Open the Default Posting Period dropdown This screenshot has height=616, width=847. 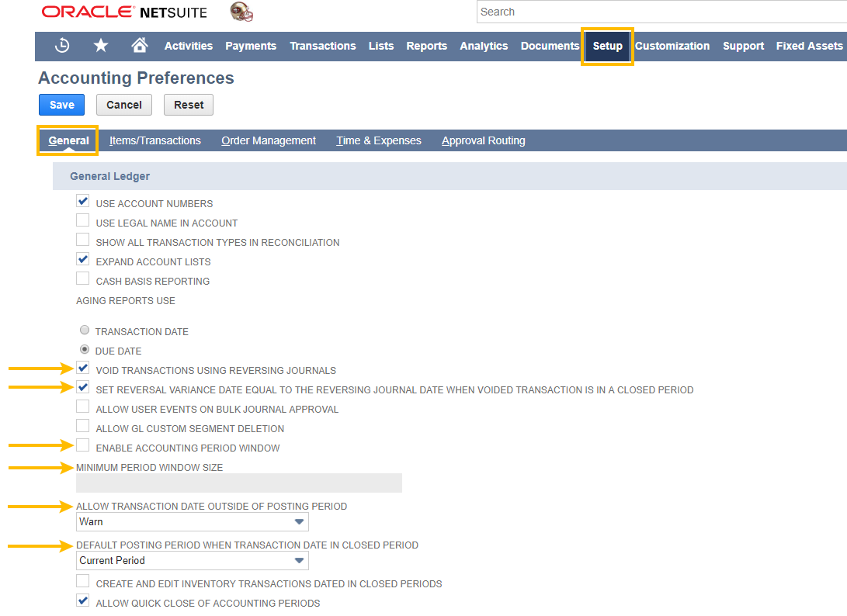193,561
